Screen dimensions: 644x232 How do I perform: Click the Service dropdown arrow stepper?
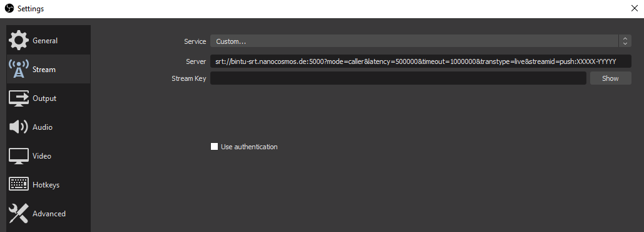tap(625, 41)
